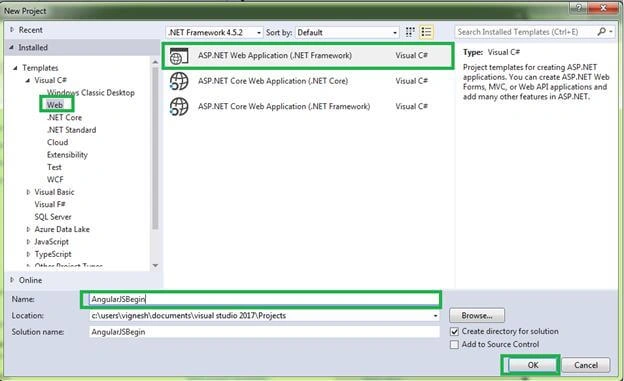Click the tree scrollbar down arrow
This screenshot has height=381, width=624.
[155, 266]
